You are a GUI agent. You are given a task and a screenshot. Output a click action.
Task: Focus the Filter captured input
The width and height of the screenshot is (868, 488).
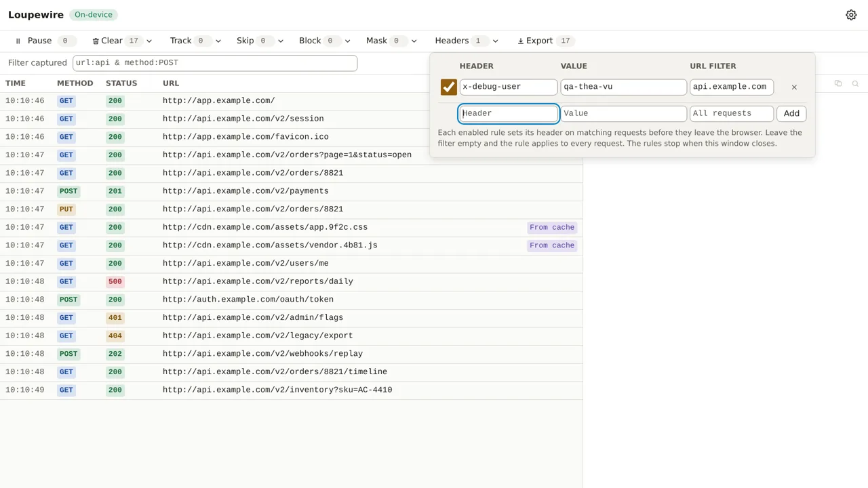[x=215, y=63]
